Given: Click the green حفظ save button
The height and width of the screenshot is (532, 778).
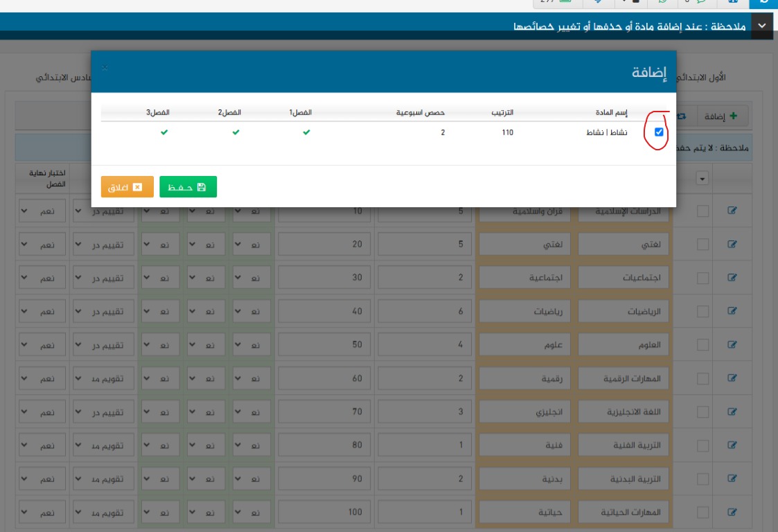Looking at the screenshot, I should click(x=188, y=186).
